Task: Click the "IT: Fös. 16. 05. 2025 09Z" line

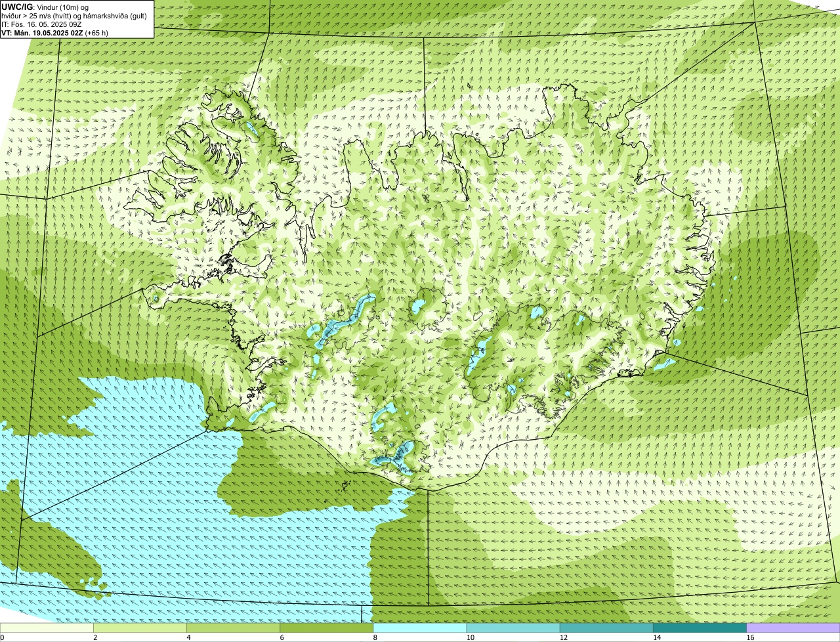Action: pyautogui.click(x=41, y=24)
